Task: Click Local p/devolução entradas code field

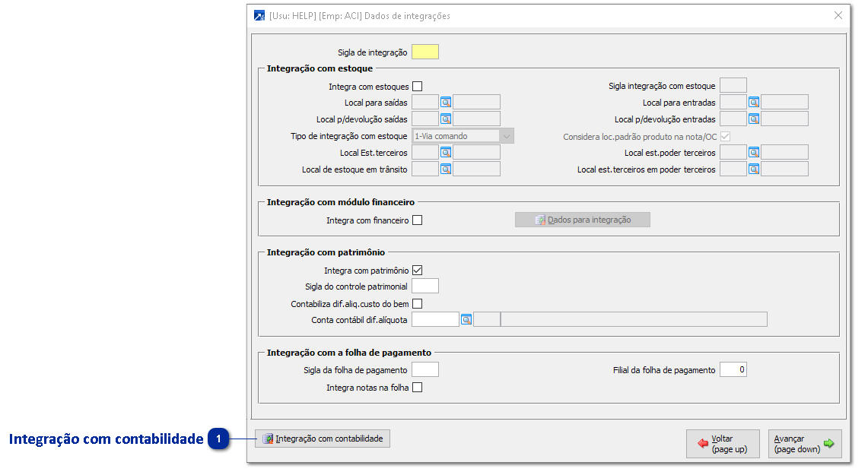Action: point(733,119)
